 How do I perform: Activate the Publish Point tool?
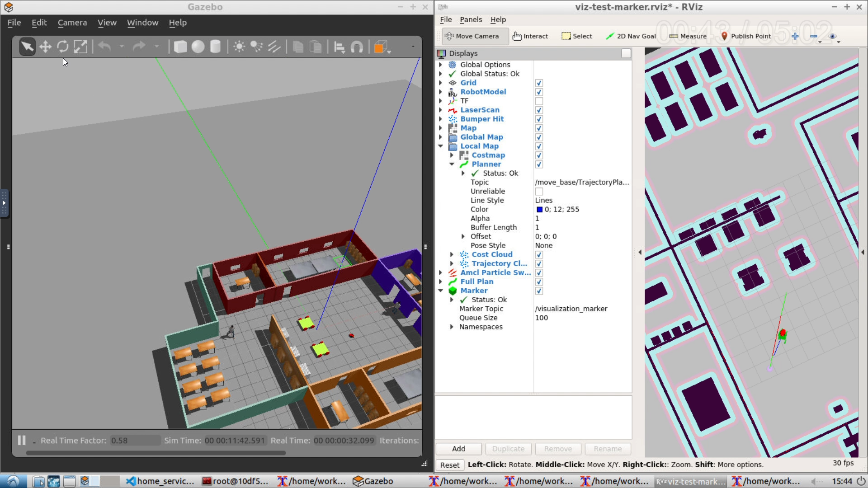tap(745, 36)
